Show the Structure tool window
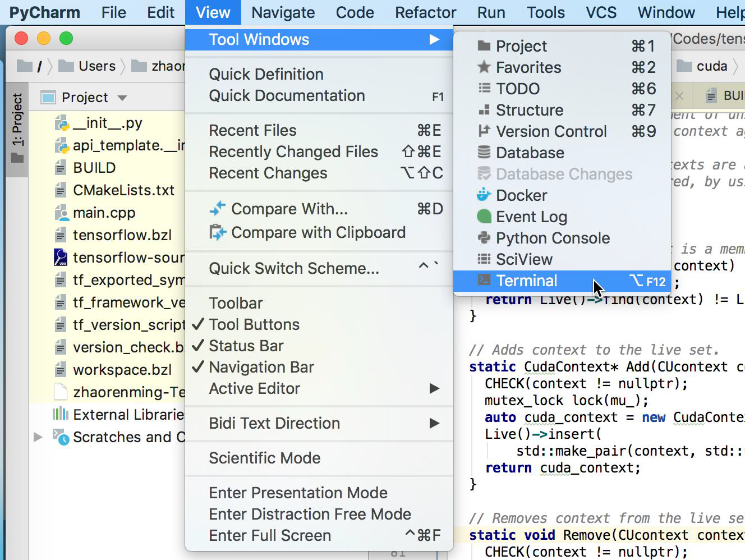 click(x=529, y=111)
